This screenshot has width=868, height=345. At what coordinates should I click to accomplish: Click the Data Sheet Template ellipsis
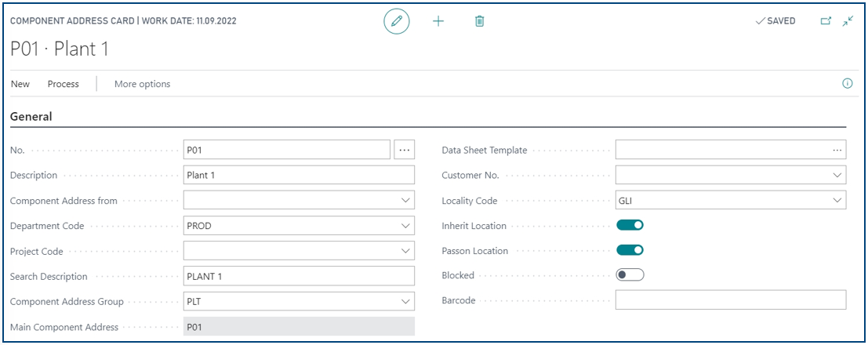point(837,150)
